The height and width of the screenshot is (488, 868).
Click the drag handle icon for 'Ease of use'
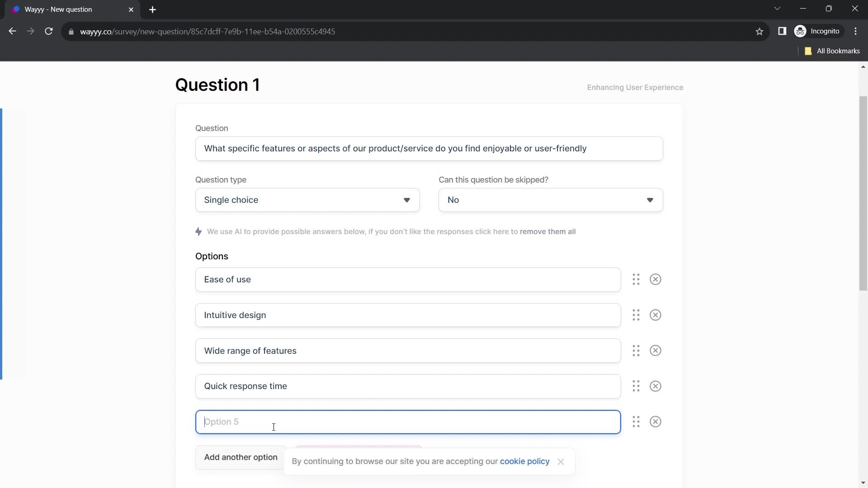pyautogui.click(x=635, y=279)
